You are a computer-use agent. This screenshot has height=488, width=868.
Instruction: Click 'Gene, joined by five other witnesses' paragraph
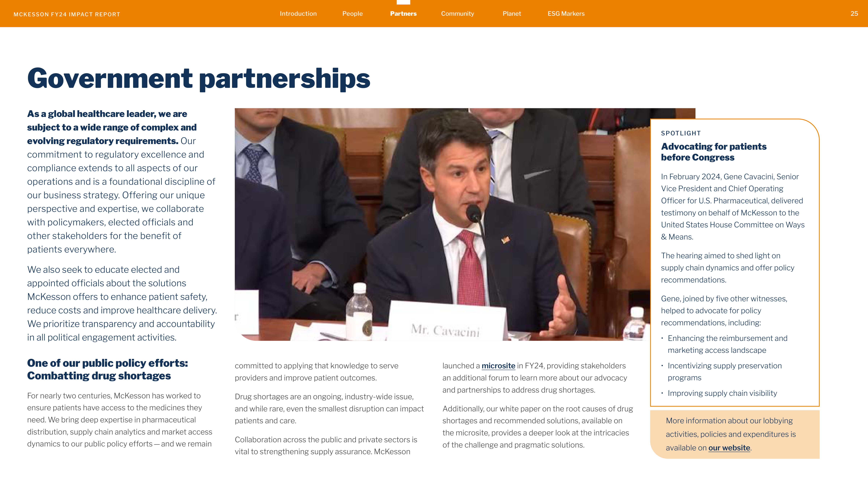[x=724, y=311]
